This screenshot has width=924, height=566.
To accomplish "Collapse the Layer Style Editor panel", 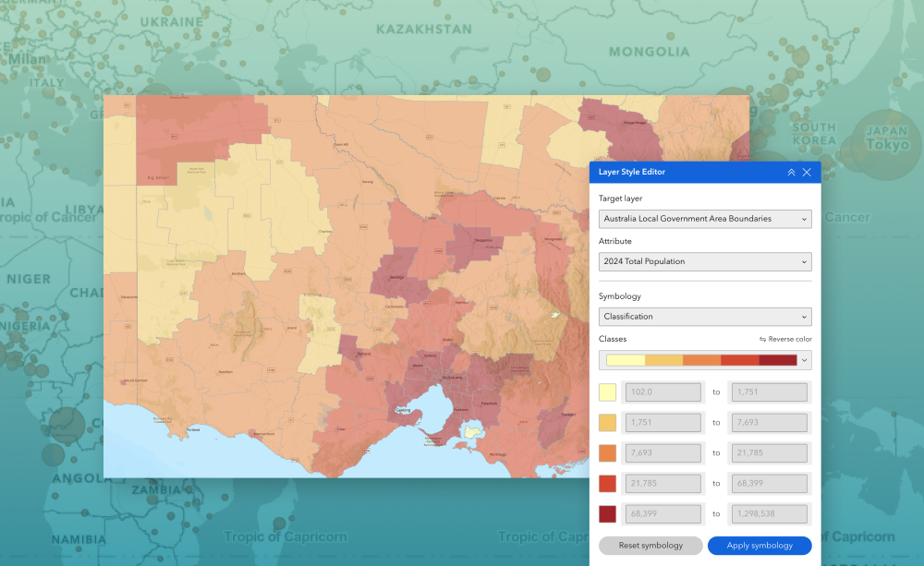I will point(791,173).
